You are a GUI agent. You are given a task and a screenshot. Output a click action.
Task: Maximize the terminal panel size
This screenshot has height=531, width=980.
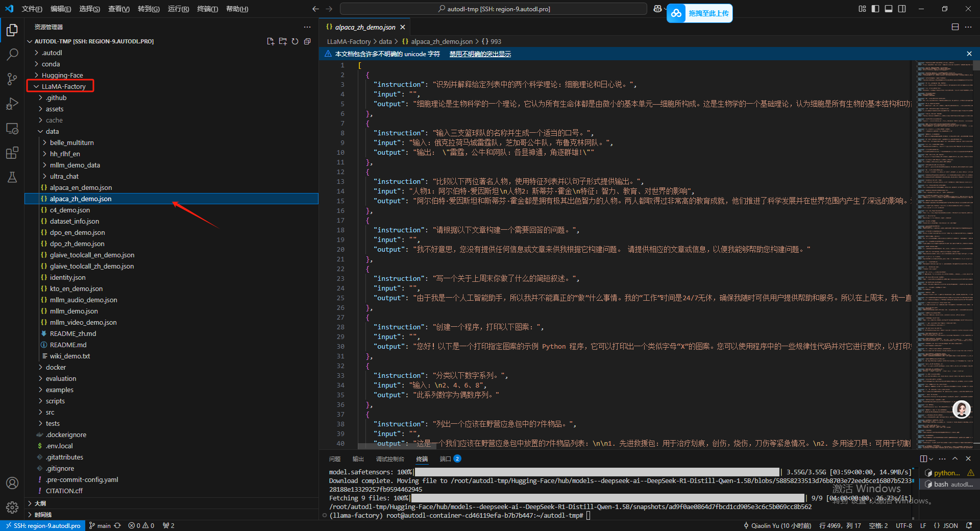pos(955,458)
